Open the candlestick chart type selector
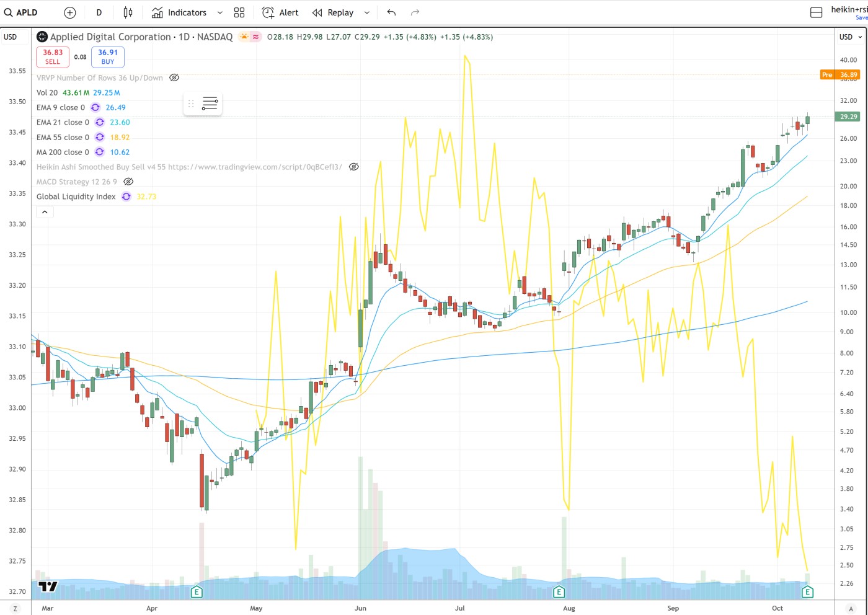This screenshot has width=868, height=615. (128, 12)
